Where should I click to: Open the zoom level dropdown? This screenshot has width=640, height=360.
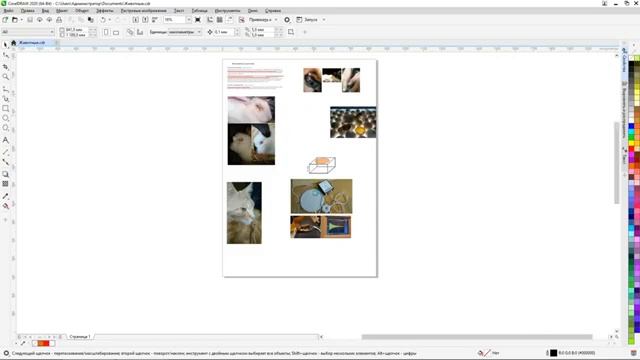(x=189, y=20)
